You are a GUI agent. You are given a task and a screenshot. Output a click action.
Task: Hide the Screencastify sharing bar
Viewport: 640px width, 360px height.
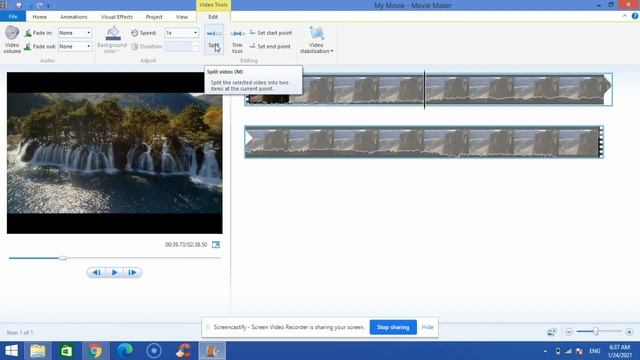pyautogui.click(x=427, y=327)
